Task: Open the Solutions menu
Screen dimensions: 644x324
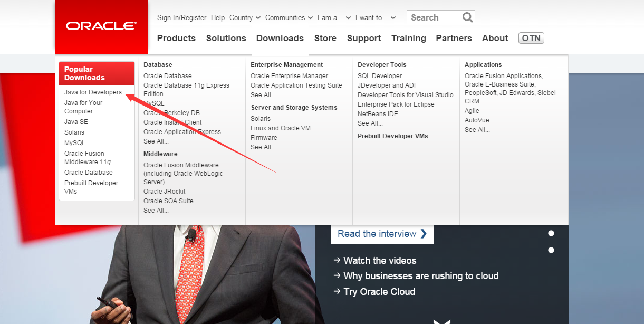Action: [226, 38]
